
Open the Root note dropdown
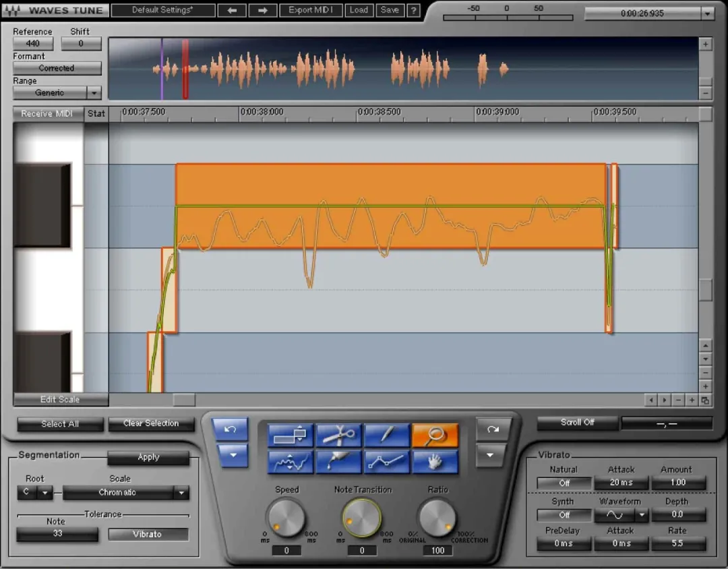pos(44,492)
